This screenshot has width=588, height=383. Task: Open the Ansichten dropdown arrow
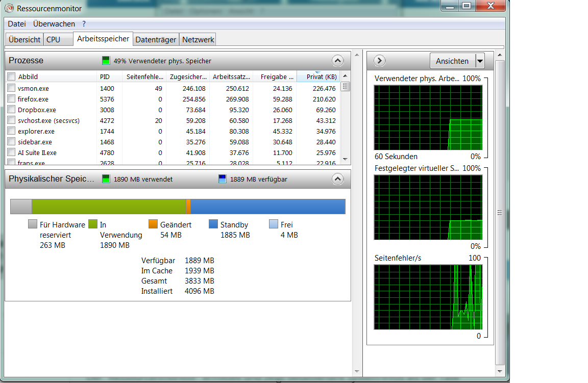480,61
